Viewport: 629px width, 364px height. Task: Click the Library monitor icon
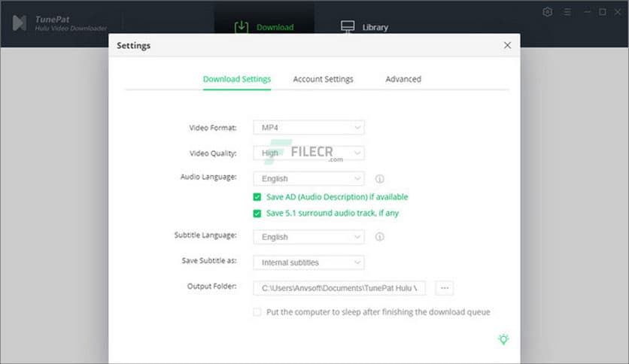(x=348, y=27)
